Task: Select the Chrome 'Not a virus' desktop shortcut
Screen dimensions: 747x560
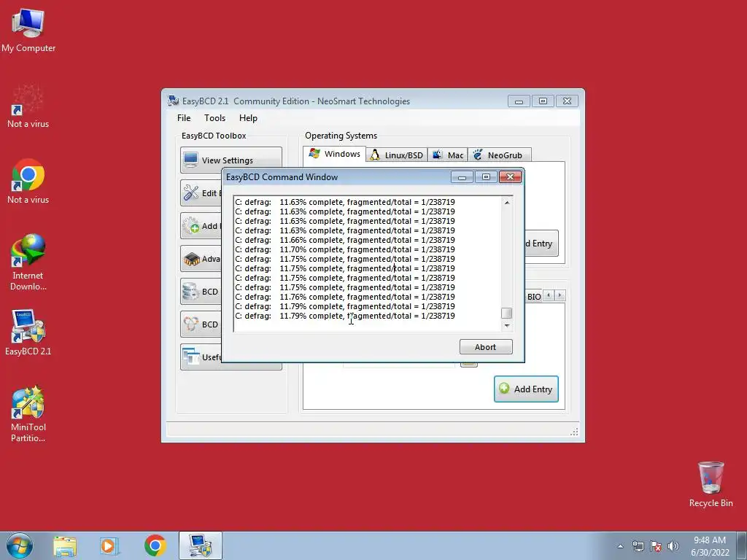Action: click(28, 182)
